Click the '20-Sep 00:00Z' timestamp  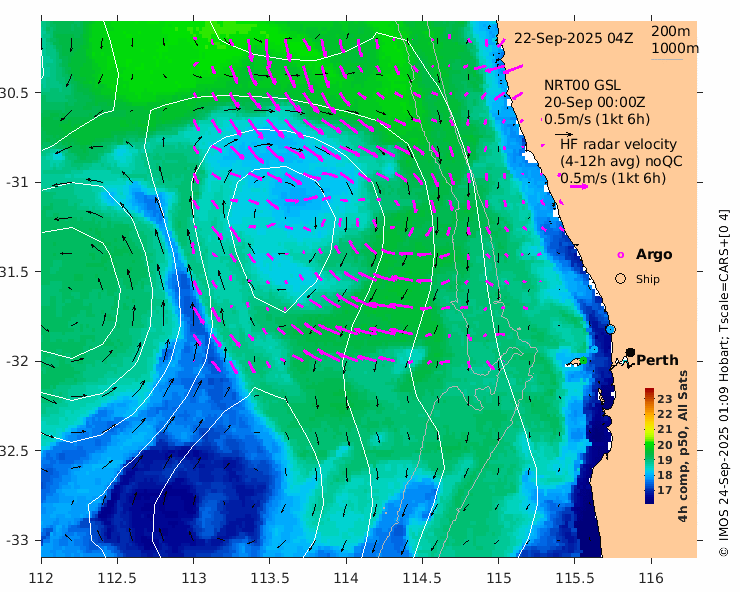pos(595,102)
